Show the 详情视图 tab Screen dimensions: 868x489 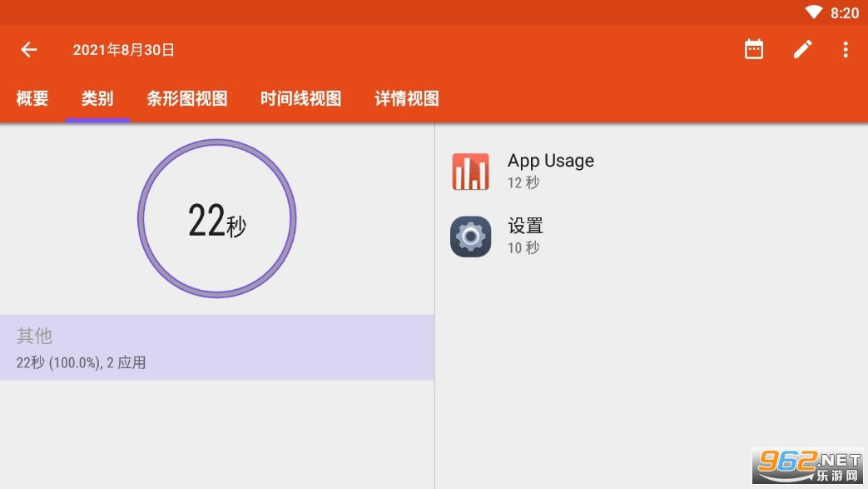[406, 99]
